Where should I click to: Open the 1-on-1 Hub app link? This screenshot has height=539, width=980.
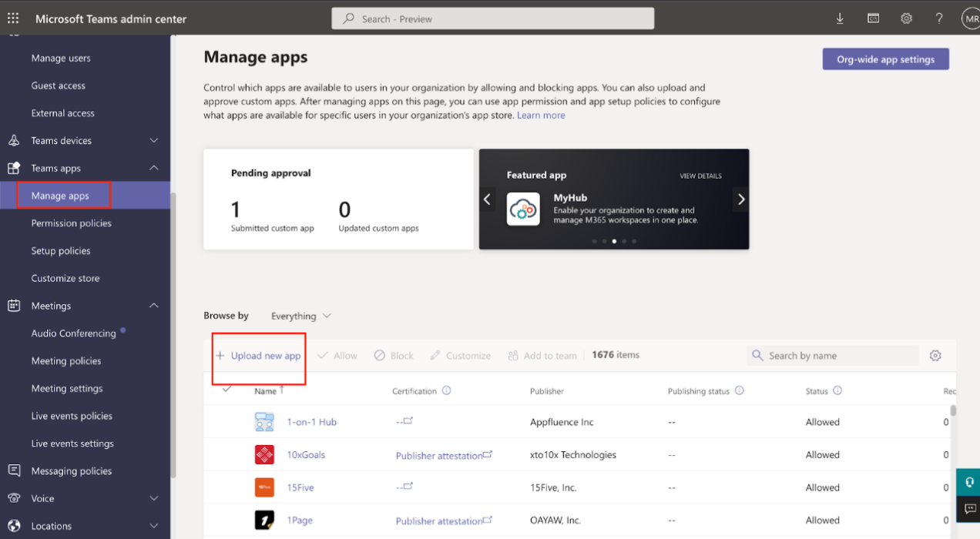pos(311,422)
